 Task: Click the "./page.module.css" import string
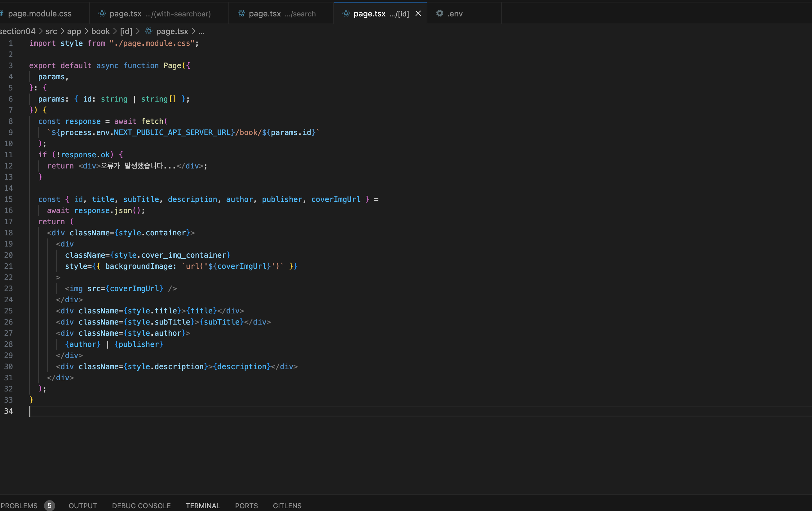pos(152,43)
